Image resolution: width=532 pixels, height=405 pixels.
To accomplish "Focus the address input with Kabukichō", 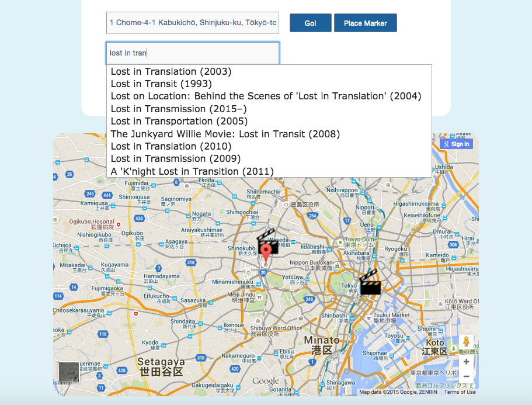I will (193, 23).
